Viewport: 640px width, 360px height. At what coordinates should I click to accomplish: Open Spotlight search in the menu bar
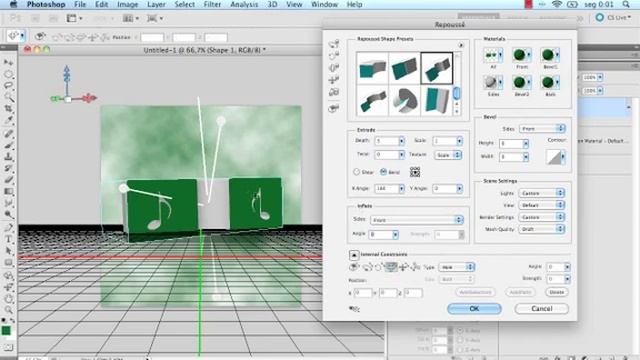coord(626,4)
